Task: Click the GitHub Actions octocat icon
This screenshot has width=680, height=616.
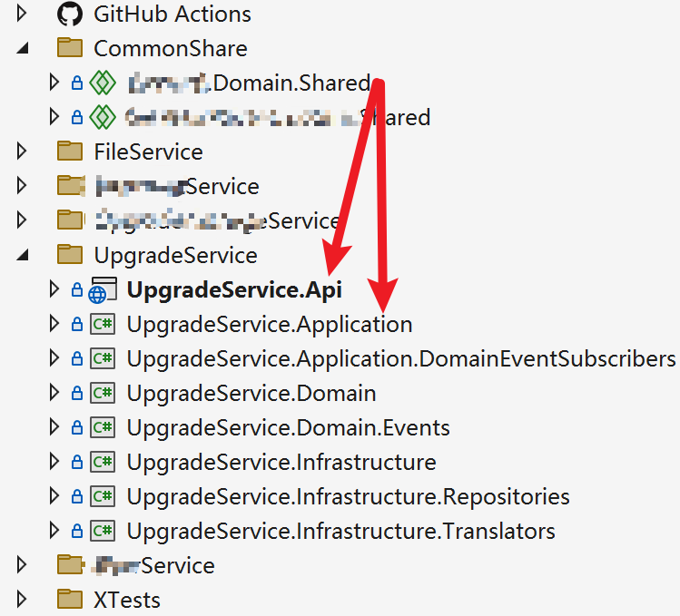Action: tap(69, 14)
